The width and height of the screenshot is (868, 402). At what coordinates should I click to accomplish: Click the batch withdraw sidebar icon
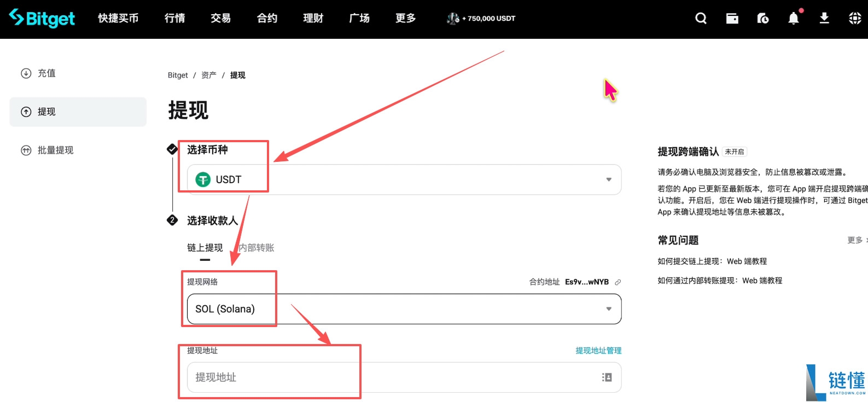tap(26, 150)
